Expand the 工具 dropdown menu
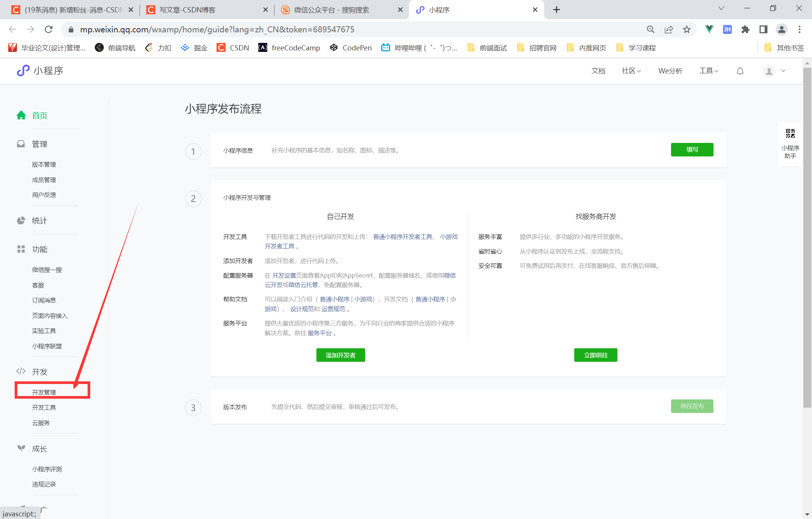 tap(709, 71)
